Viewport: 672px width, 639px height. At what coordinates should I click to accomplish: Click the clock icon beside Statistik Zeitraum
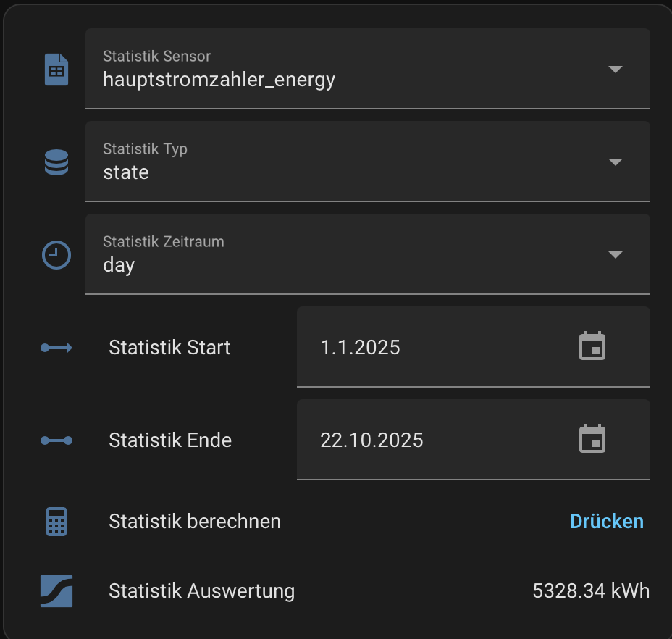[x=56, y=255]
